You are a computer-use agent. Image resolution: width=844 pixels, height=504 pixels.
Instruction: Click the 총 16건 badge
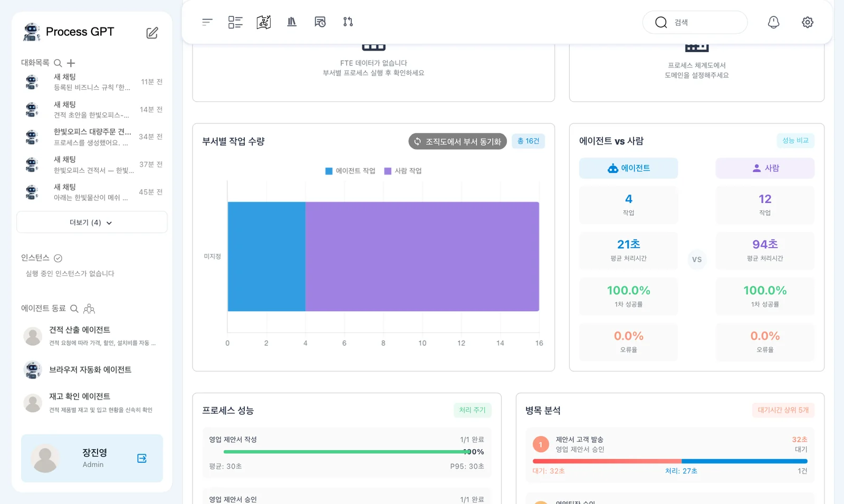[x=528, y=141]
